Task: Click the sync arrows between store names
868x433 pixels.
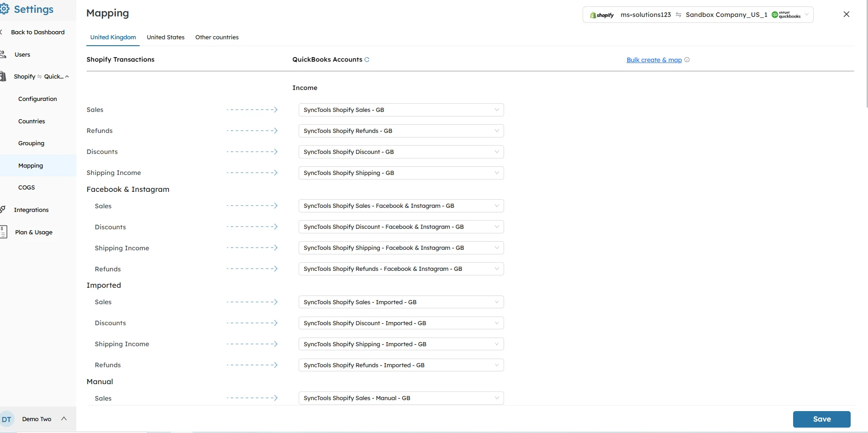Action: pos(679,15)
